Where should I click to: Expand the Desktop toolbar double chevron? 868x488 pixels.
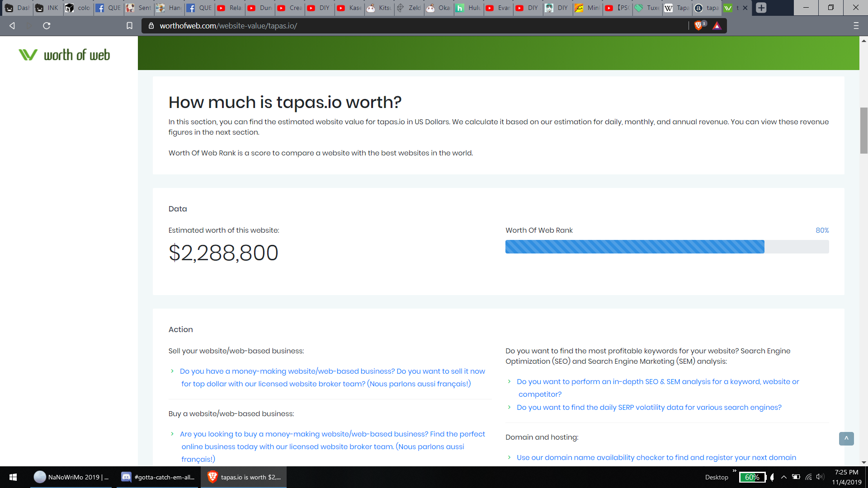(735, 471)
